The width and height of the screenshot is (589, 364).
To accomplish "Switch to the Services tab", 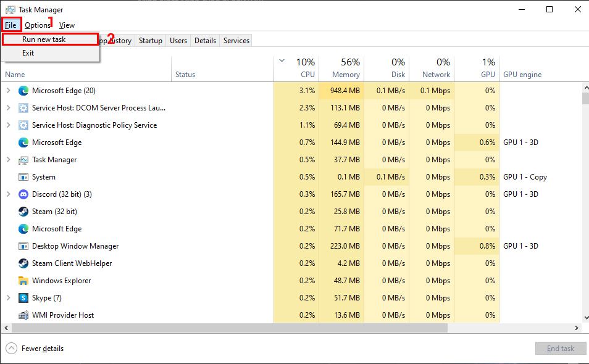I will click(235, 41).
